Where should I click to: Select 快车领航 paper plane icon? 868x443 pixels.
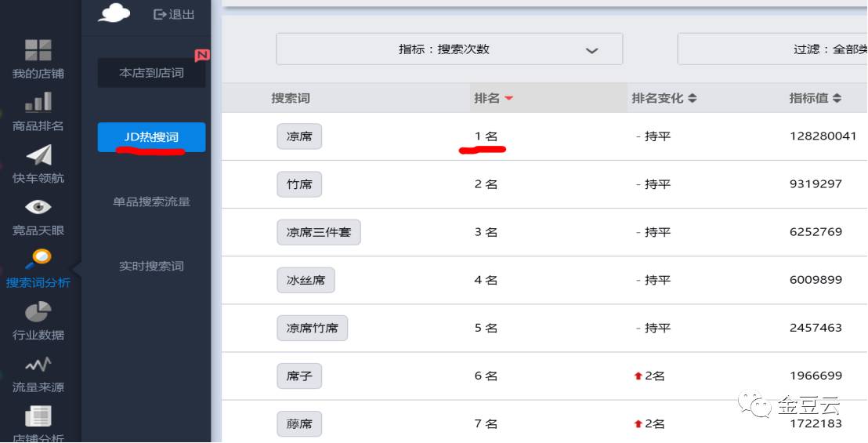tap(38, 155)
